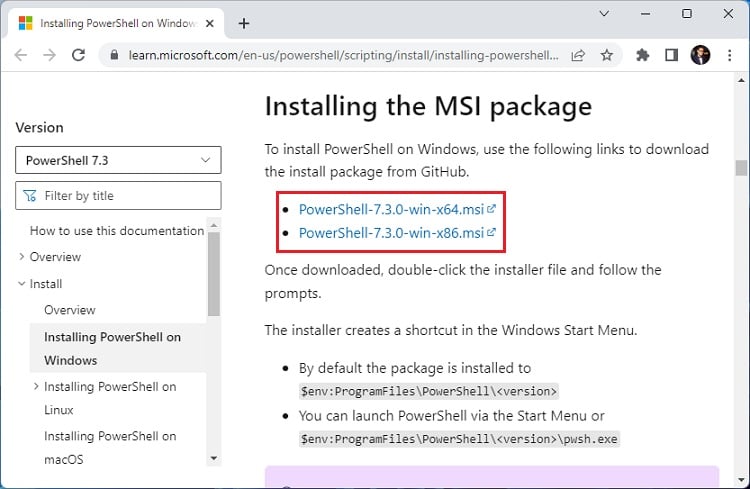This screenshot has height=489, width=750.
Task: Click the pwsh.exe code path
Action: [x=459, y=439]
